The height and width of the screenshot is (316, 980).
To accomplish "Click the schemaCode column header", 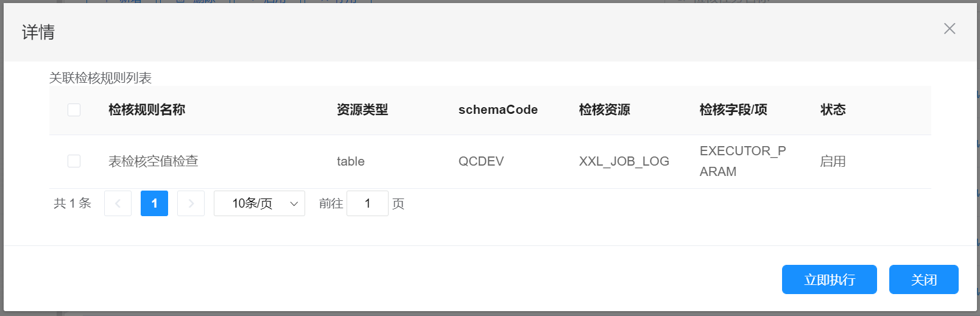I will coord(498,110).
